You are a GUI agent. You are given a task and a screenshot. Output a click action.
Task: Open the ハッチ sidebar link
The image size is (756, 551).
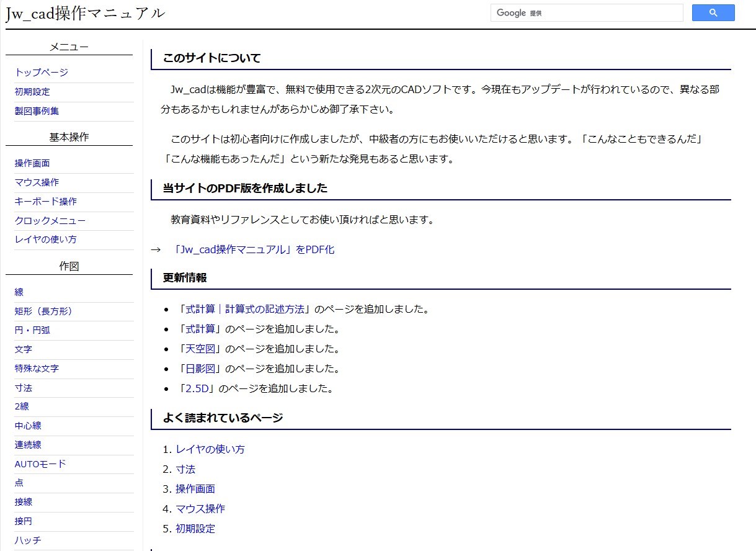(x=28, y=540)
